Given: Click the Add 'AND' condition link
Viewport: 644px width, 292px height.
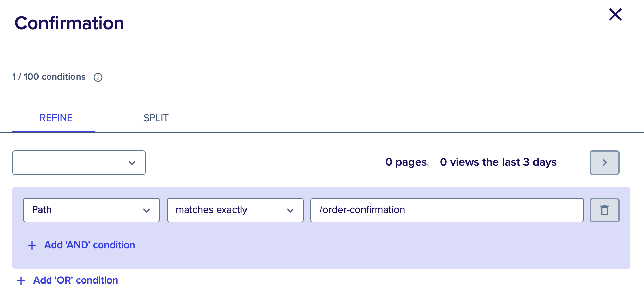Looking at the screenshot, I should coord(89,245).
